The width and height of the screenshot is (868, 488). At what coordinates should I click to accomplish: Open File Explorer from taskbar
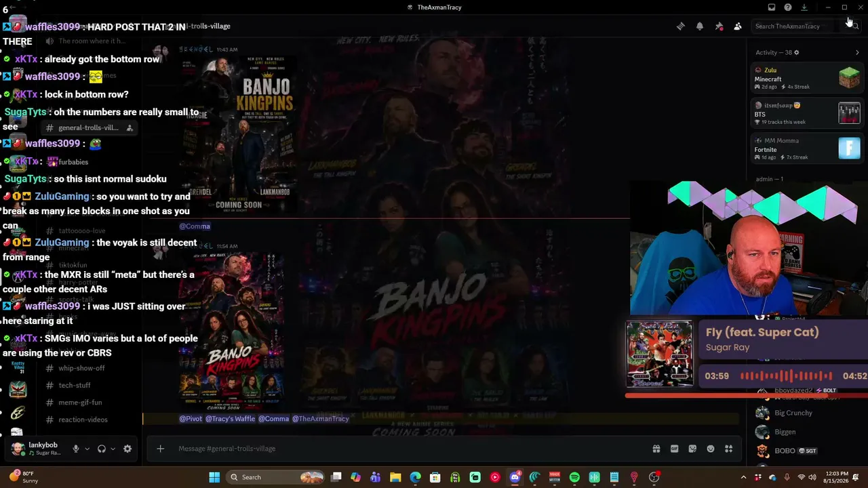coord(395,477)
